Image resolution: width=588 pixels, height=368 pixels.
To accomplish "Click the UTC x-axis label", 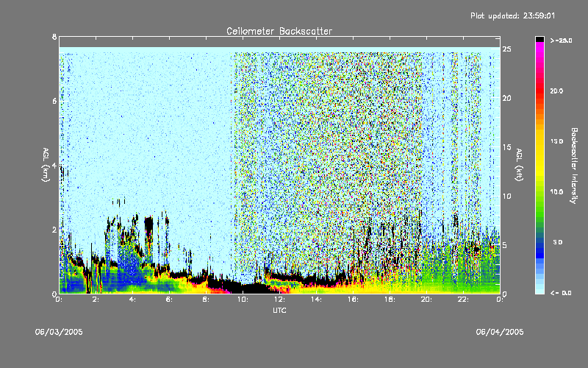I will coord(279,310).
